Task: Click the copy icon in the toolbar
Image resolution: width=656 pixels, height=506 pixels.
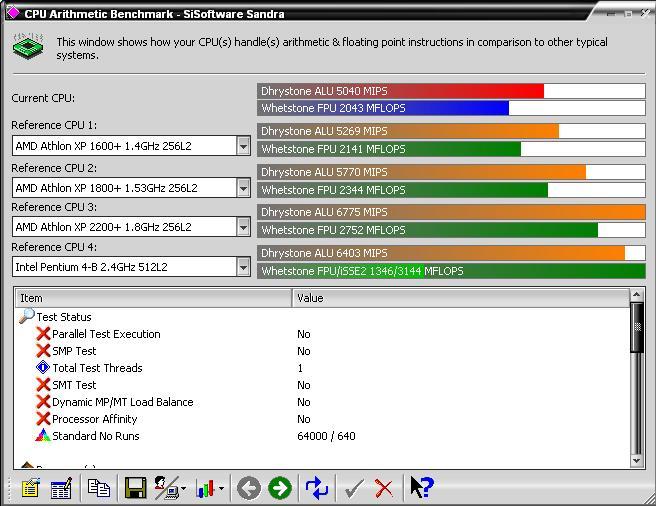Action: click(98, 488)
